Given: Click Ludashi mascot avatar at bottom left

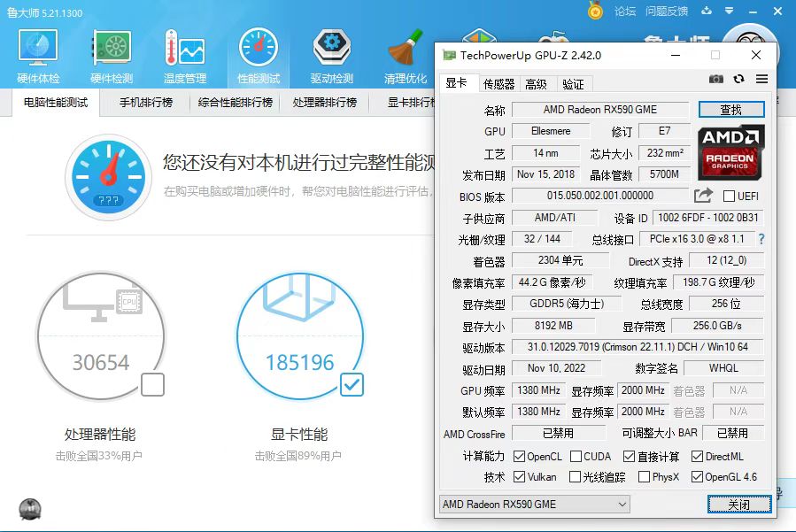Looking at the screenshot, I should [x=30, y=509].
